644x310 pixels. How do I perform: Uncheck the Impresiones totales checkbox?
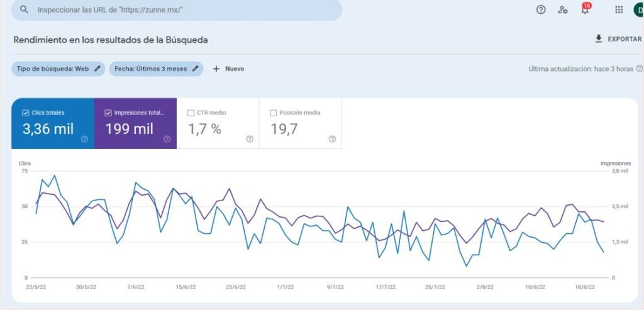(x=108, y=113)
